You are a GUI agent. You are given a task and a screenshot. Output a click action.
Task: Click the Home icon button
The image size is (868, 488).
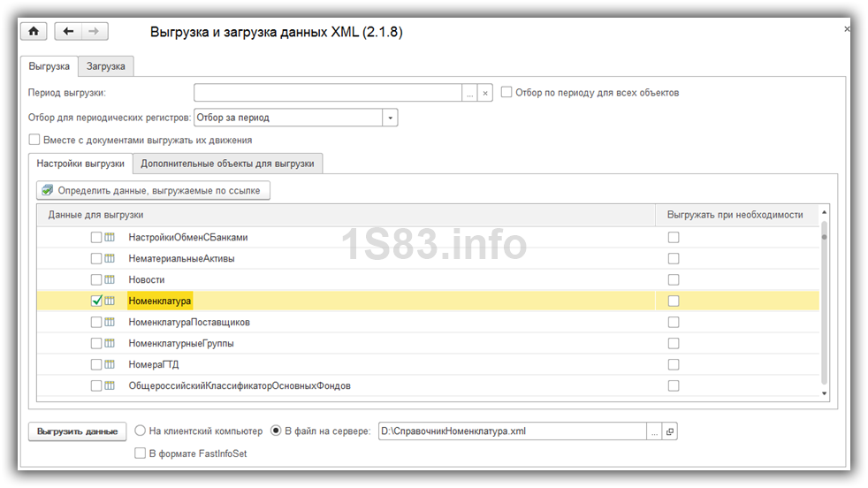[34, 32]
